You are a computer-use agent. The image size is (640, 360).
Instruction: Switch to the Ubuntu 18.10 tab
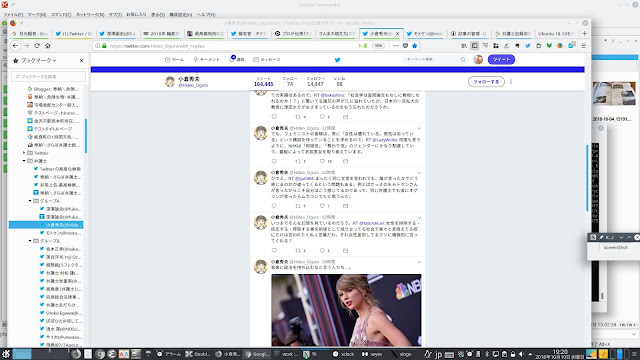[556, 33]
